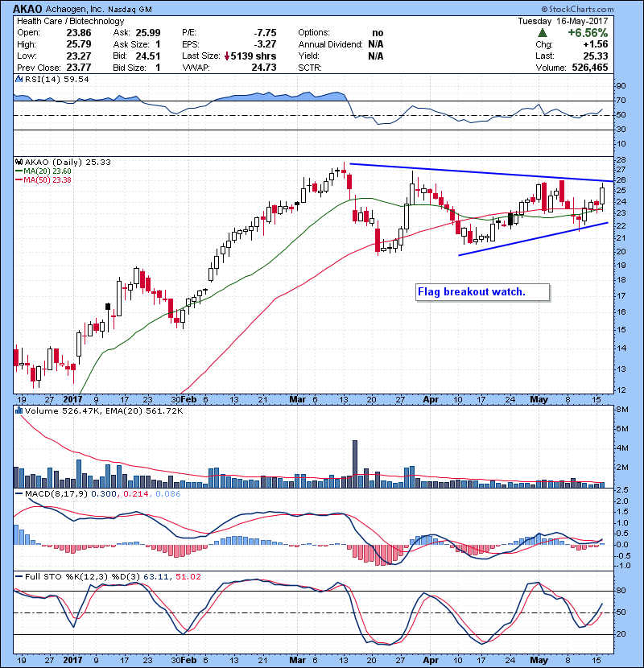Click the dark blue MACD legend dash

[x=19, y=494]
